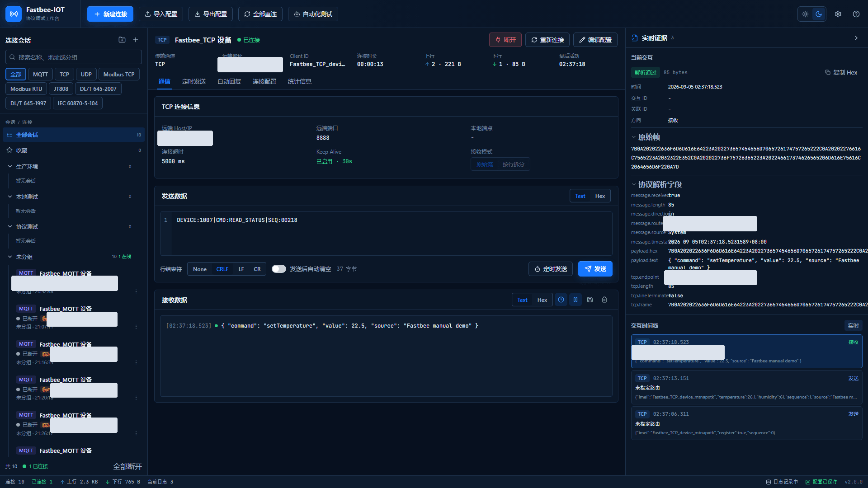Switch send data format to Hex

tap(600, 196)
